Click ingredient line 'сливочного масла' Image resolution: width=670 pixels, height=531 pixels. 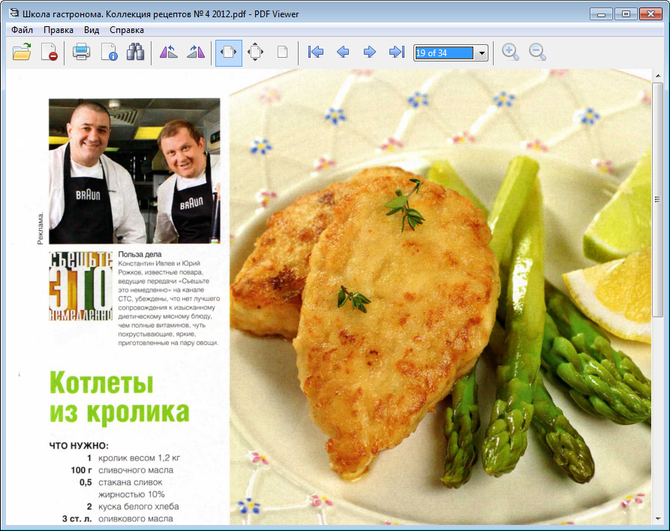pos(136,470)
